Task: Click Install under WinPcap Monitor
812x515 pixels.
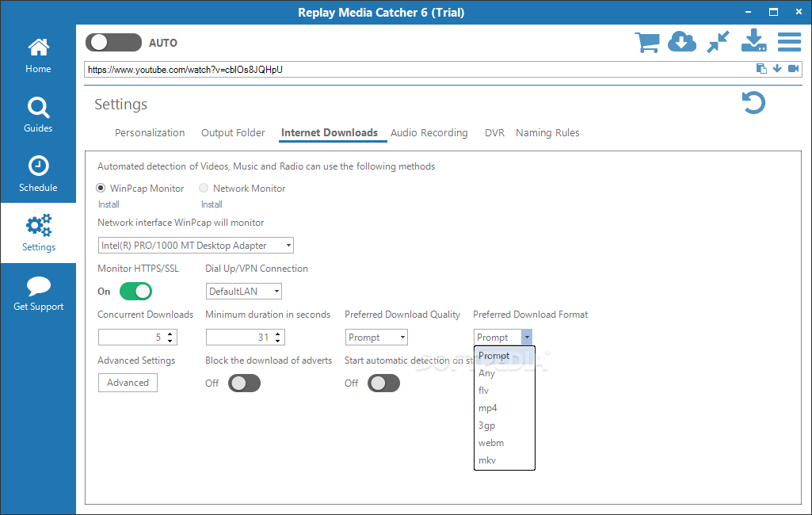Action: coord(109,204)
